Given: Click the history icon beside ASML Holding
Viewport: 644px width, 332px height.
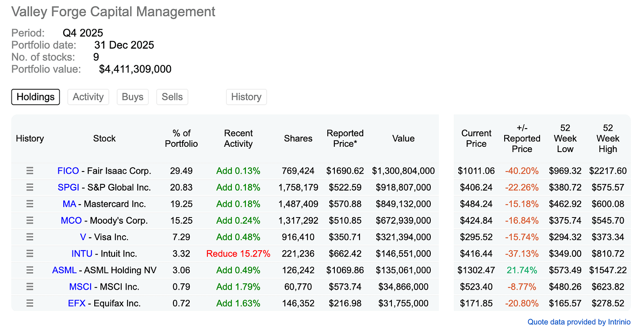Looking at the screenshot, I should click(30, 270).
